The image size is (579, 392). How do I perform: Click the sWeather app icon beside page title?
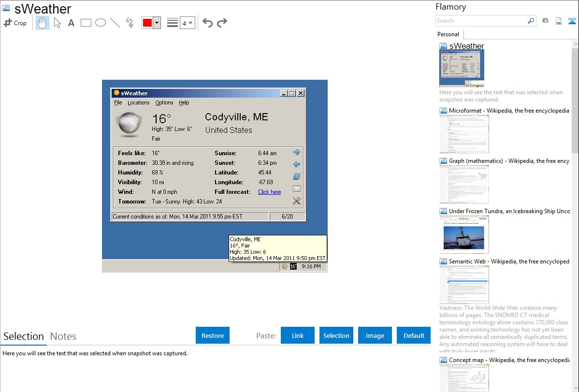click(x=6, y=9)
